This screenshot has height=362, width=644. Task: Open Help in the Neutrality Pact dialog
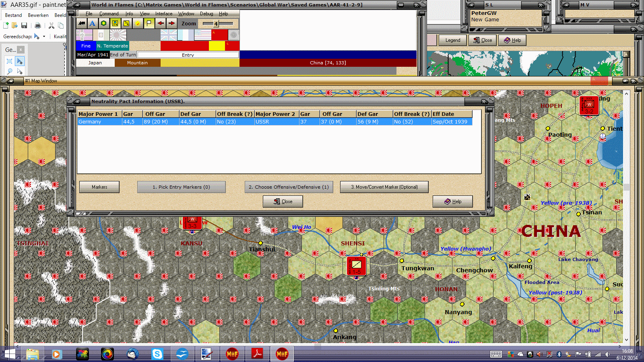(453, 202)
